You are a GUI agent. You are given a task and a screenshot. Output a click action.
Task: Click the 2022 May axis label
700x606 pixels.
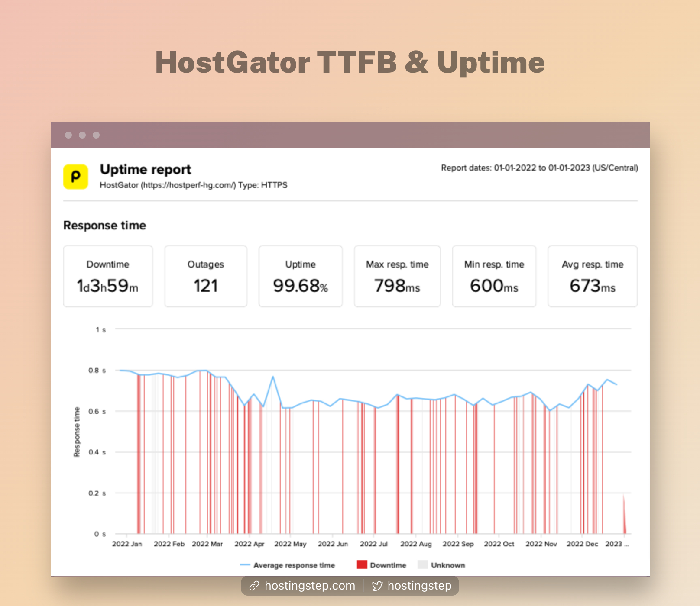(290, 544)
